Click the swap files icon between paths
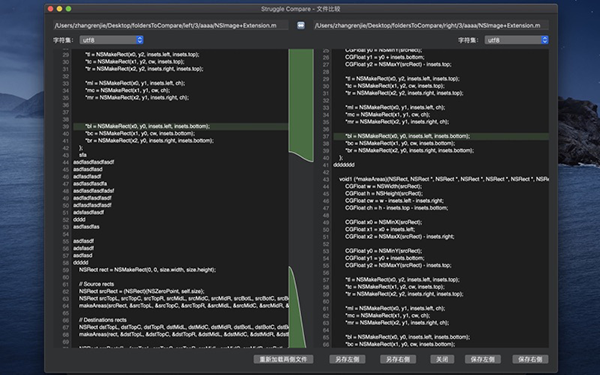 click(301, 25)
